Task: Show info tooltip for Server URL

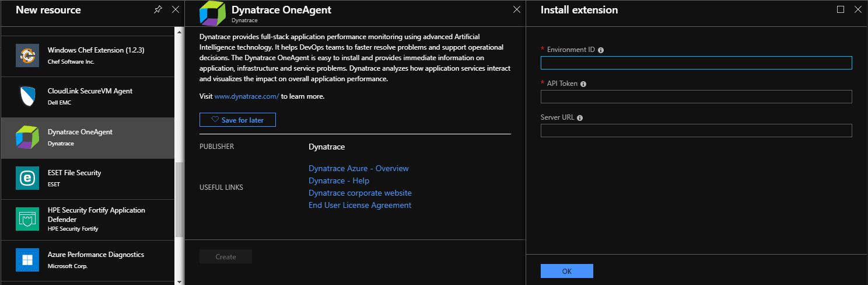Action: pyautogui.click(x=580, y=118)
